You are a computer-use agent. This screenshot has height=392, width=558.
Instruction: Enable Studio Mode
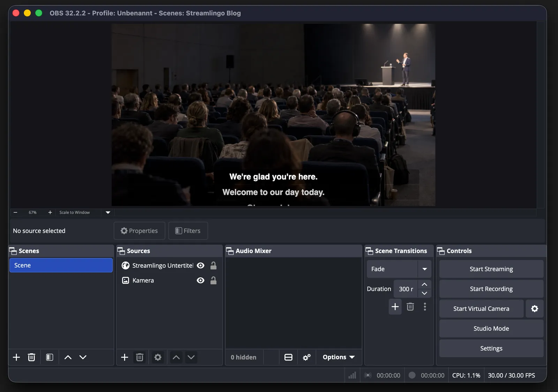coord(491,329)
